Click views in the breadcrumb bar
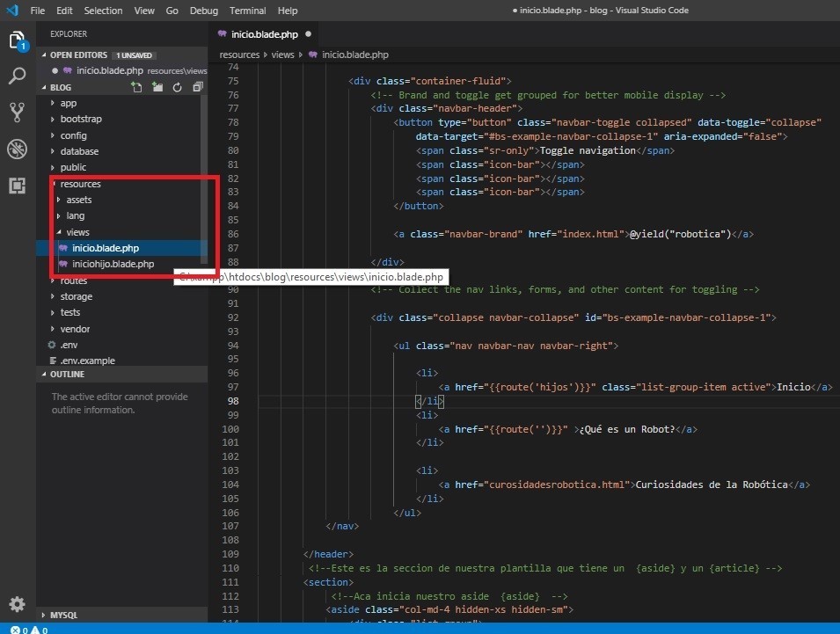The width and height of the screenshot is (840, 634). click(281, 55)
